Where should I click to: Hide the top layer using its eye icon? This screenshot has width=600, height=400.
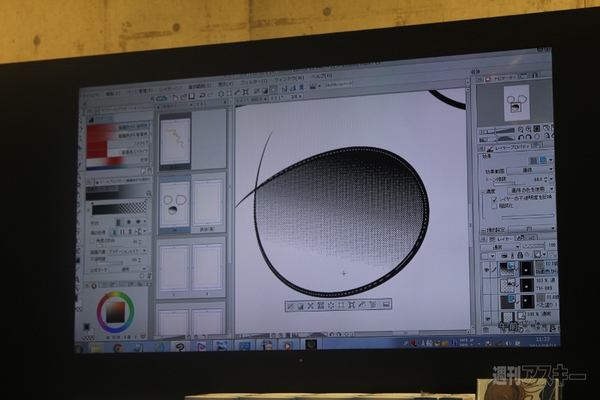[x=487, y=267]
